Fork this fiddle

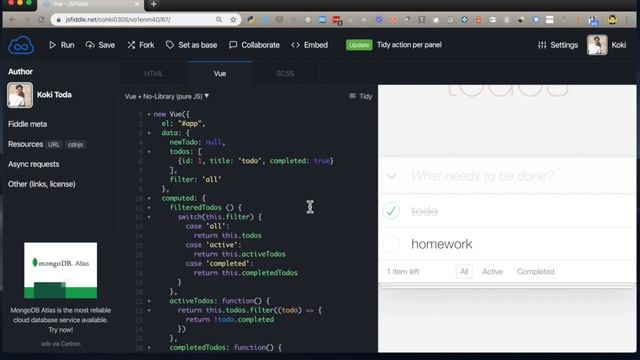pyautogui.click(x=141, y=45)
